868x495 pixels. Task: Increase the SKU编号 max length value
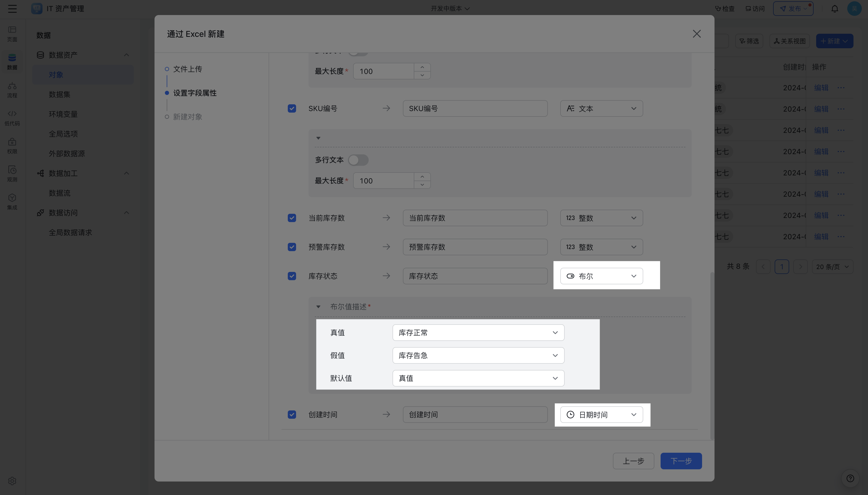pyautogui.click(x=422, y=176)
